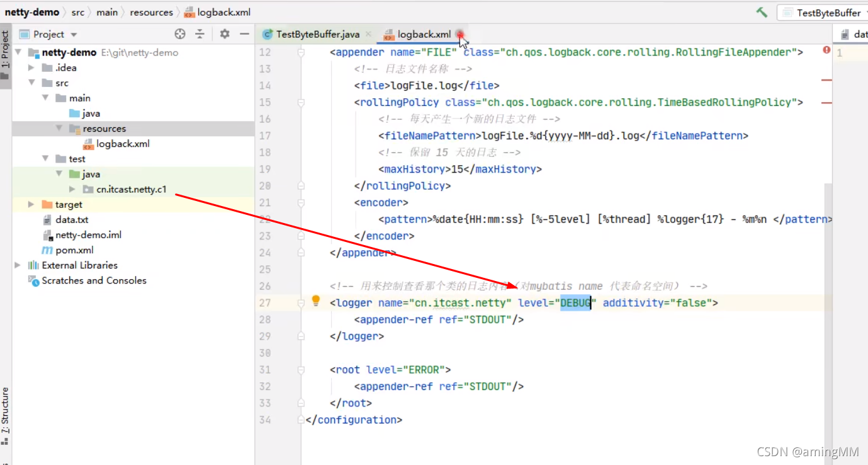Hide the Project panel with minus icon
This screenshot has height=465, width=868.
click(244, 34)
